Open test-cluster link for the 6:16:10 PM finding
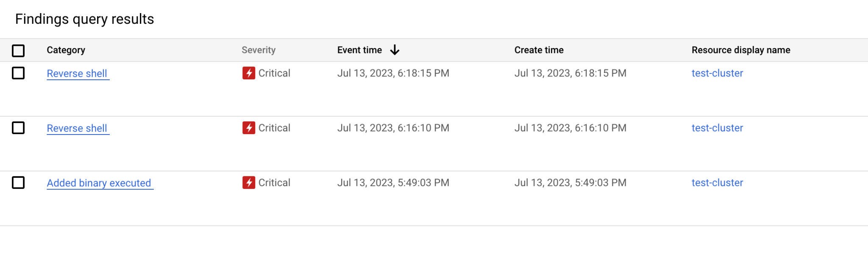868x258 pixels. [717, 128]
